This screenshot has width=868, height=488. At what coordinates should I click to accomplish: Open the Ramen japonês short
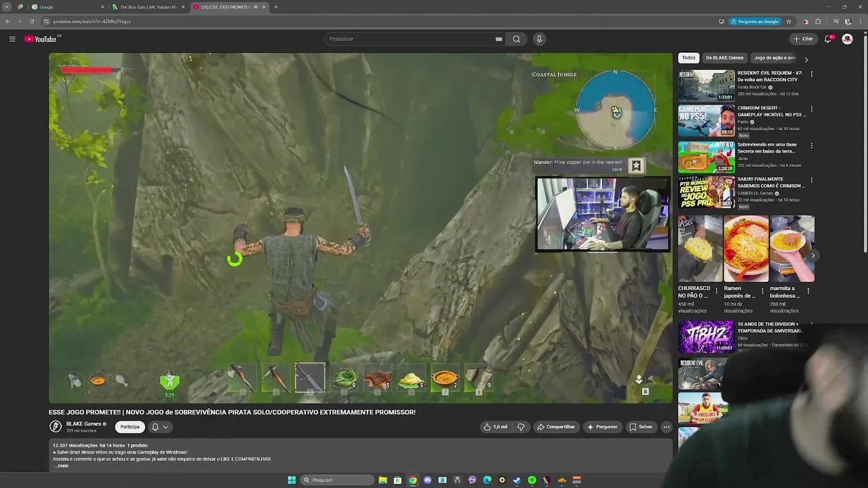pos(746,248)
